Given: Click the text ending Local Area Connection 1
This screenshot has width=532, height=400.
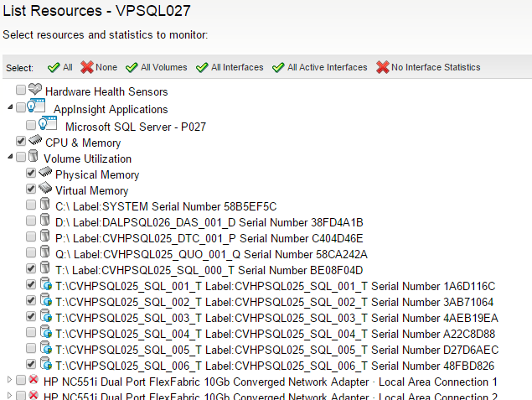Looking at the screenshot, I should point(271,382).
